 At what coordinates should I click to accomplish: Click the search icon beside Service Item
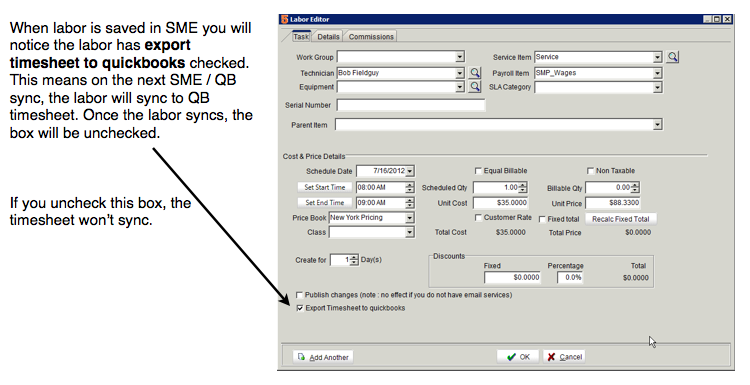pyautogui.click(x=673, y=57)
